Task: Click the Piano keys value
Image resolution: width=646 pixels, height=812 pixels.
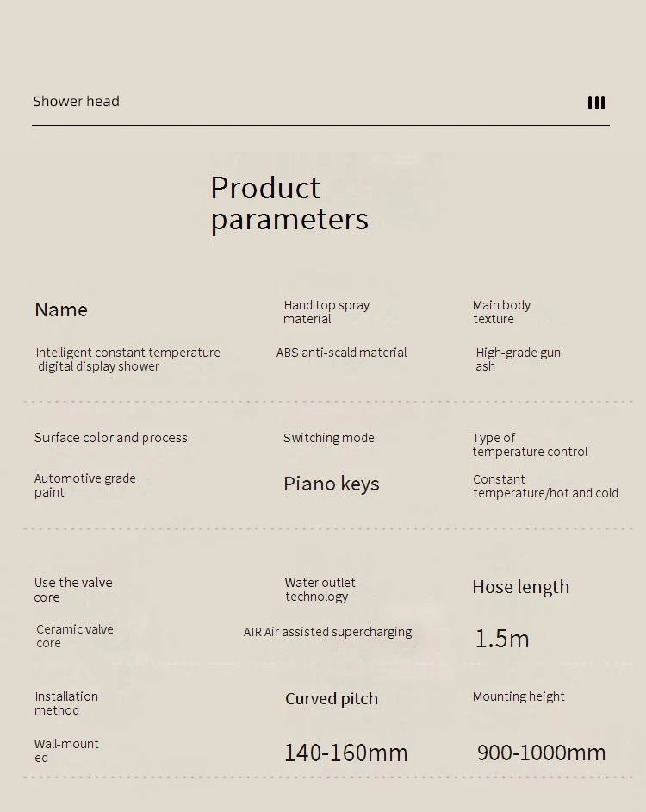Action: point(332,484)
